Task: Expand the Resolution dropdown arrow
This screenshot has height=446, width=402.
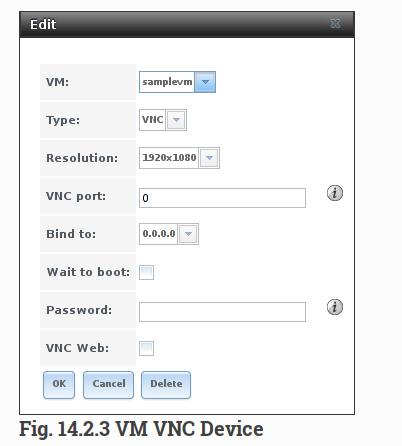Action: point(209,158)
